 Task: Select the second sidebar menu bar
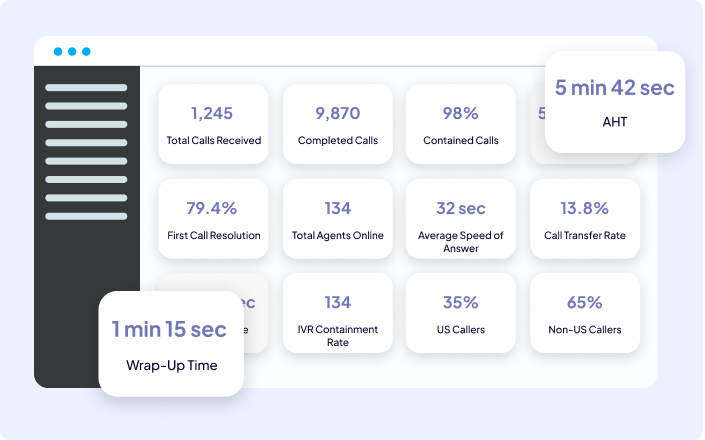point(86,106)
